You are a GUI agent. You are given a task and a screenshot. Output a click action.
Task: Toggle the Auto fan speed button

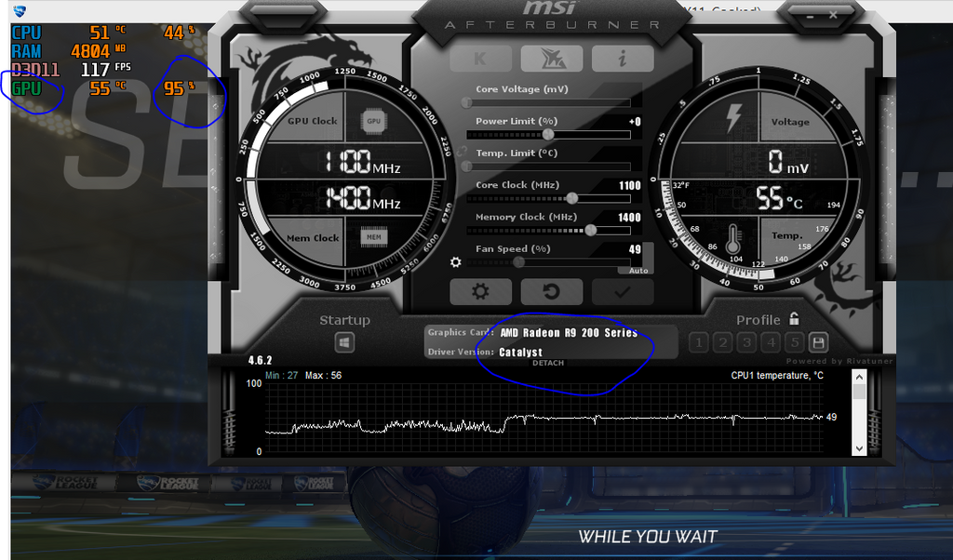pyautogui.click(x=638, y=271)
